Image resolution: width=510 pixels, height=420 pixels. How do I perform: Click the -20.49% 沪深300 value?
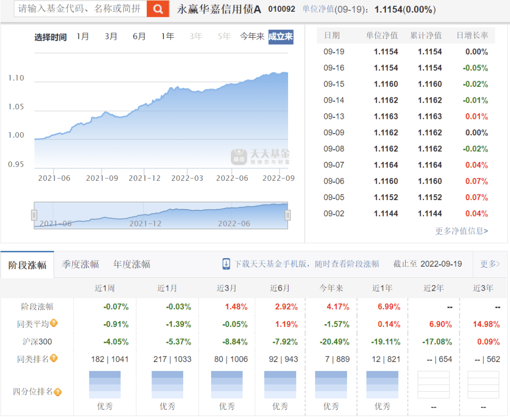(x=334, y=342)
